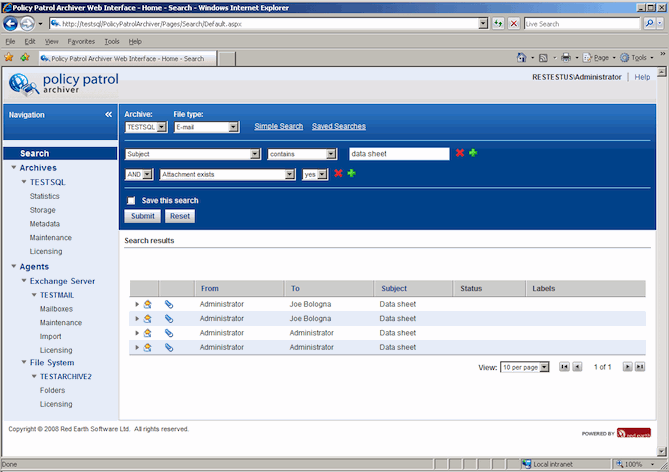Click the paperclip in the last result row

[169, 347]
